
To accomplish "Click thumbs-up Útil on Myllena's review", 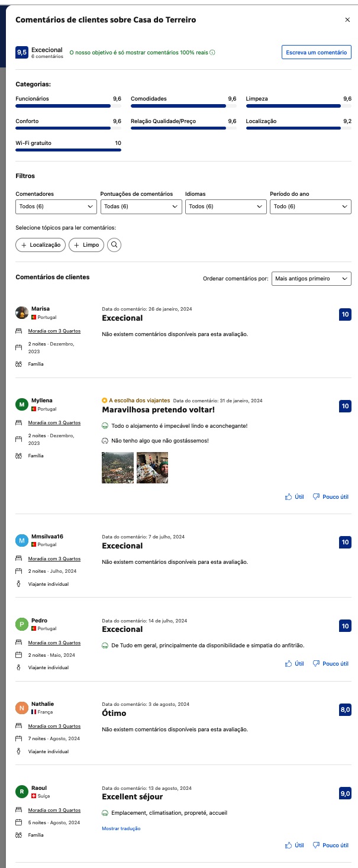I will (295, 497).
